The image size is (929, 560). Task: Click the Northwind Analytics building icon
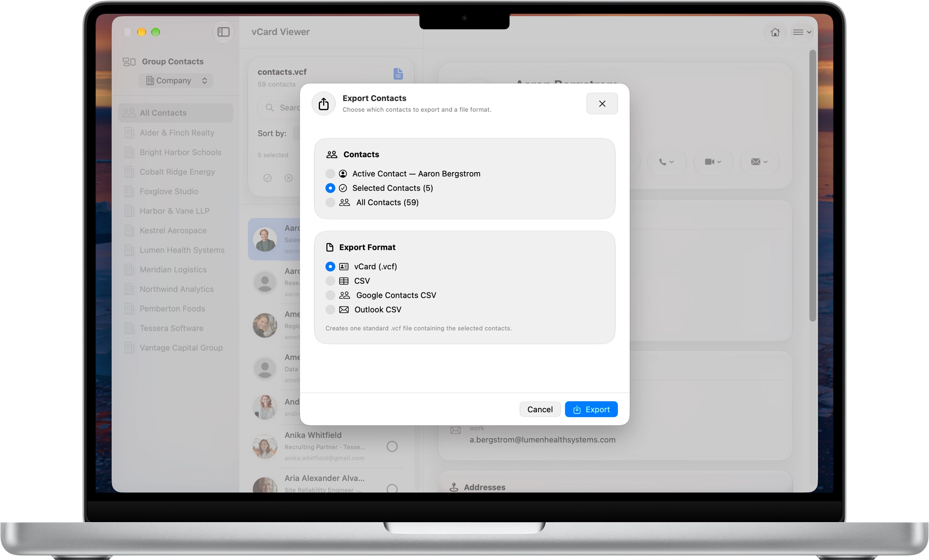coord(129,289)
